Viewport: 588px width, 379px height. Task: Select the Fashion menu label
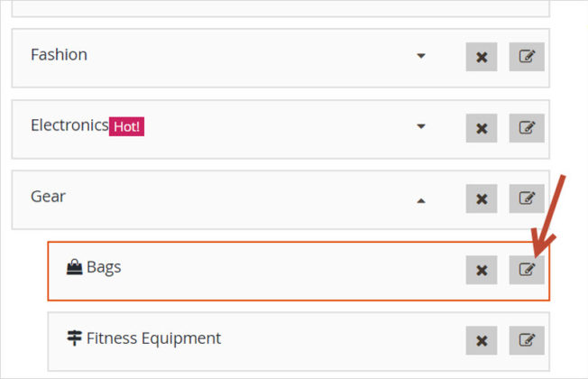[x=59, y=55]
